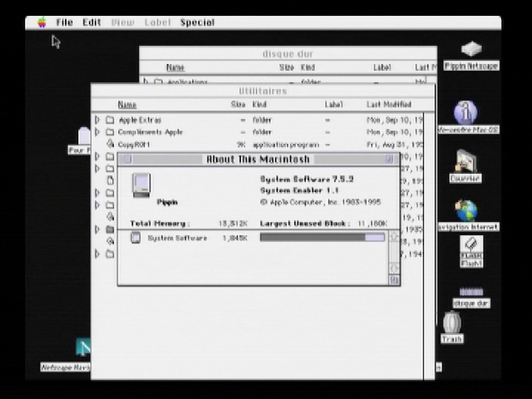Click the Utilitaires window title bar

(263, 91)
